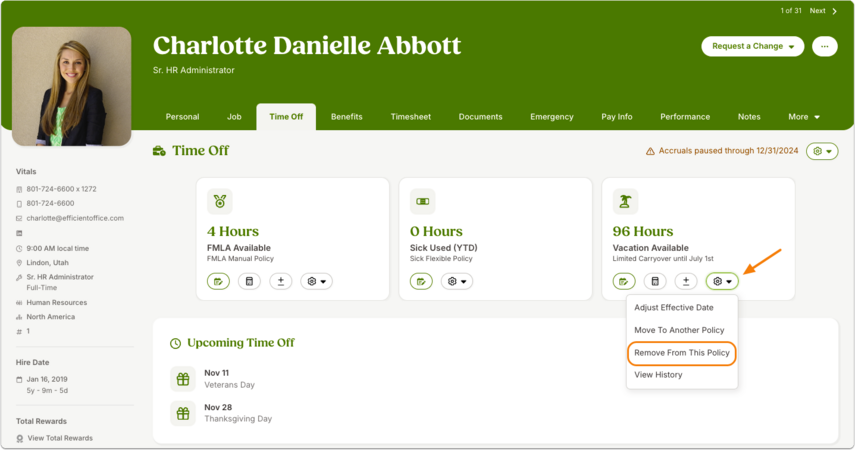The width and height of the screenshot is (855, 450).
Task: Click Time Off header briefcase icon
Action: (159, 151)
